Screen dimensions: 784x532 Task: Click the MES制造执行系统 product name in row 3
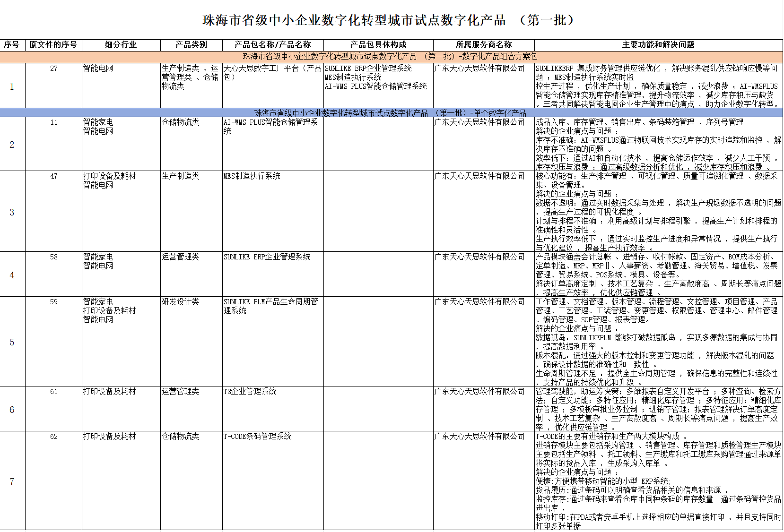click(x=273, y=211)
